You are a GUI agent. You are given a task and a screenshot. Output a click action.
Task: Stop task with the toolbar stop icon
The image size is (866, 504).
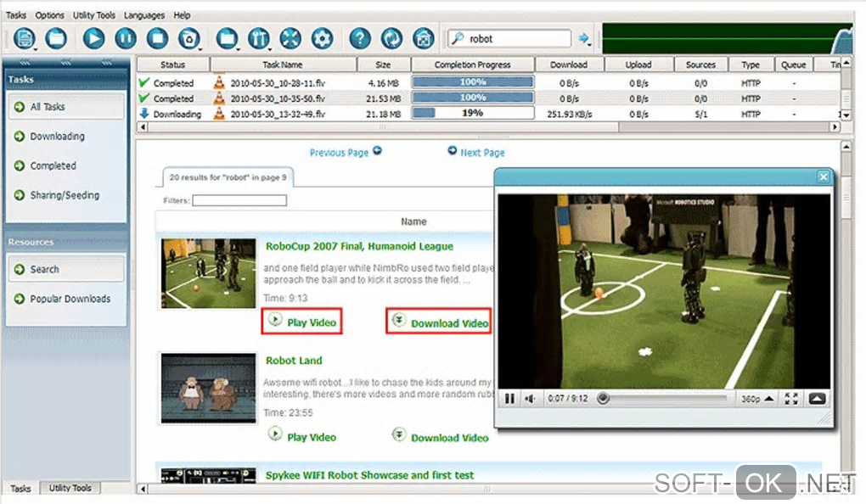tap(157, 38)
